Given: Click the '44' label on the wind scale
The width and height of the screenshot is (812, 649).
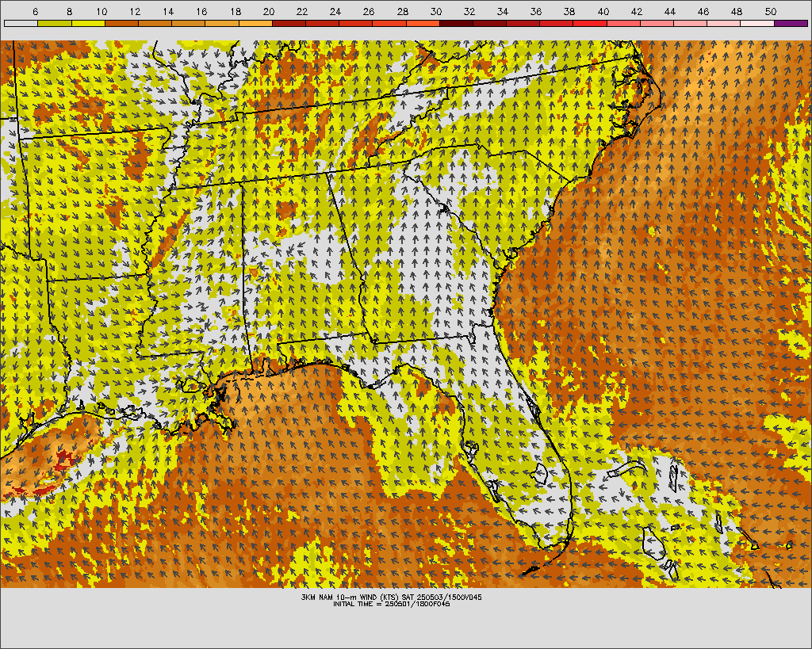Looking at the screenshot, I should [x=669, y=11].
